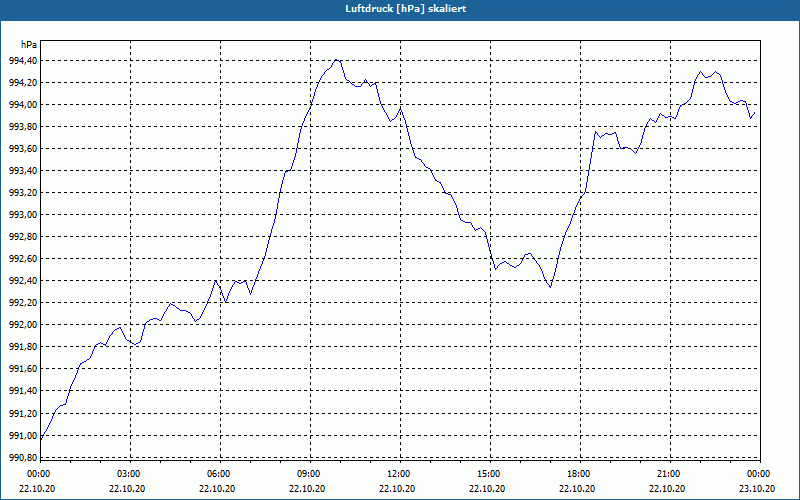Click the 991,00 y-axis label
This screenshot has width=800, height=500.
pos(23,435)
